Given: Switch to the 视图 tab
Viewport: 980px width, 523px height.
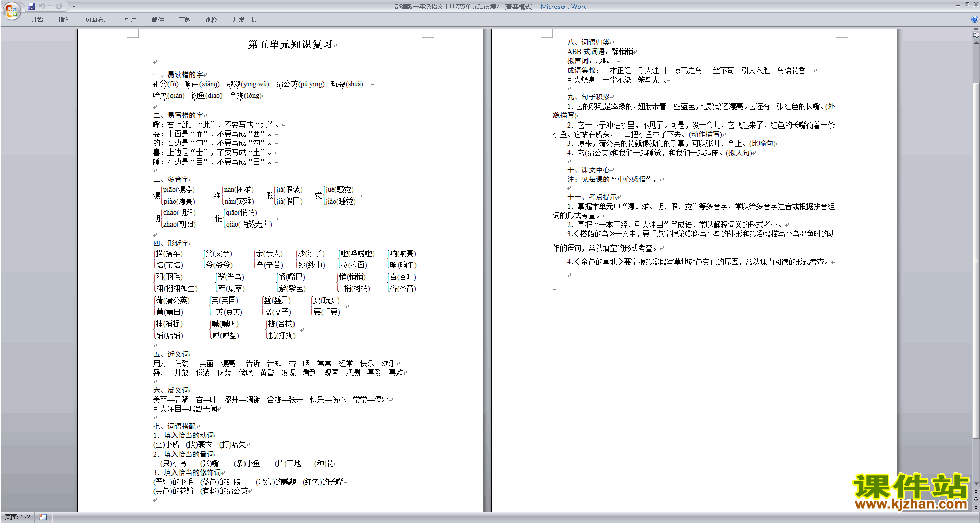Looking at the screenshot, I should click(212, 19).
